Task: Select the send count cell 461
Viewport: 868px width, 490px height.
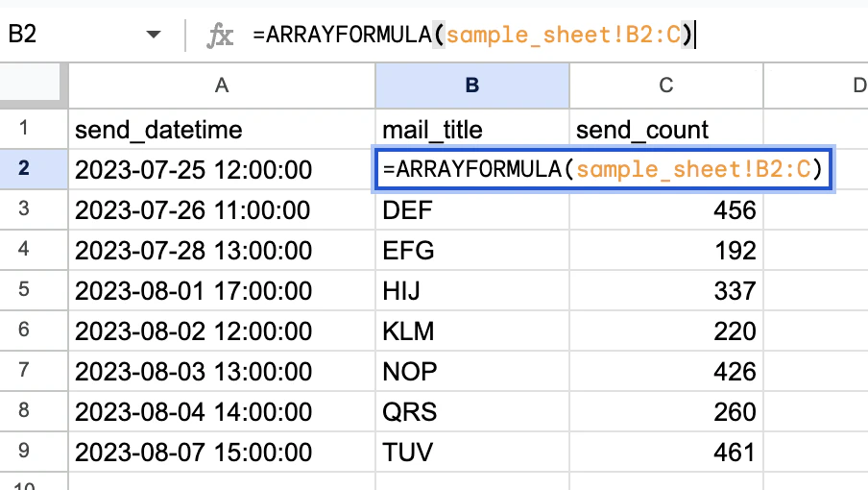Action: tap(666, 453)
